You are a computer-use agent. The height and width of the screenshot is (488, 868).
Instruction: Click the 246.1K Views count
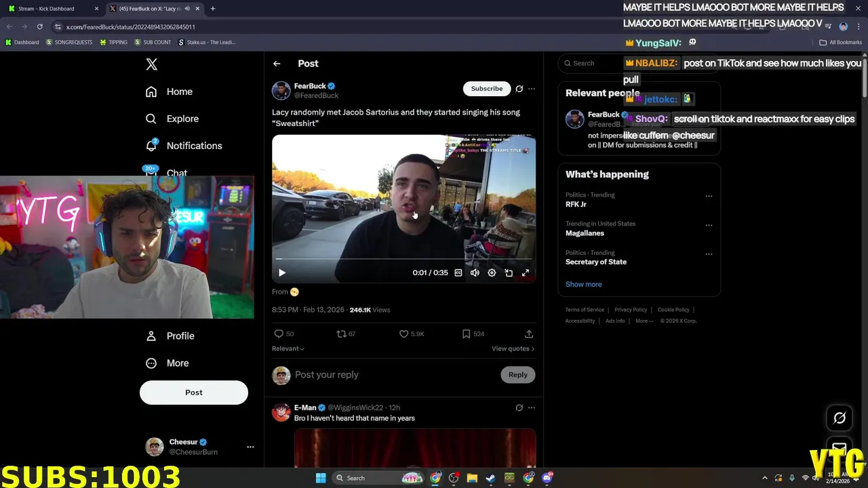pyautogui.click(x=370, y=310)
